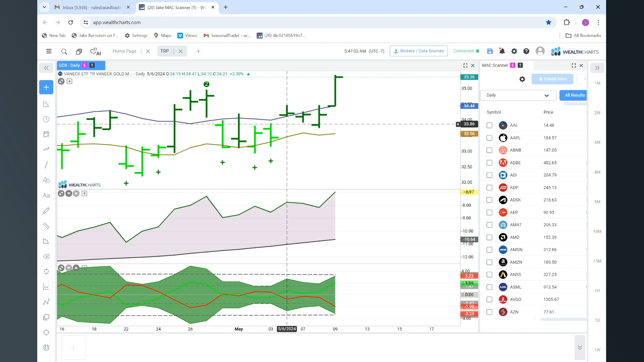The image size is (644, 362).
Task: Open the calendar events icon
Action: pyautogui.click(x=46, y=134)
